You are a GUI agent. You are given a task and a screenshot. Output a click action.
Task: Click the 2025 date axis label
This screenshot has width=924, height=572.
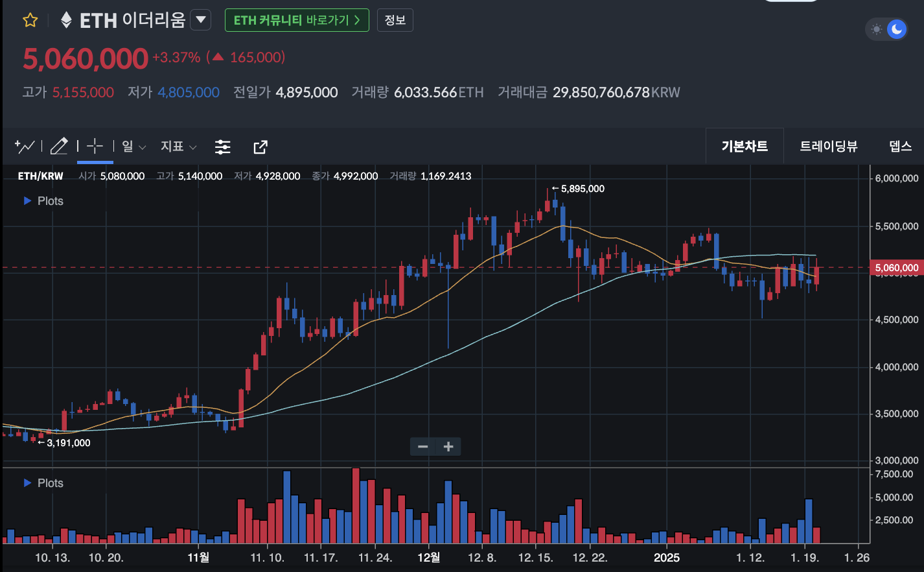(x=667, y=558)
